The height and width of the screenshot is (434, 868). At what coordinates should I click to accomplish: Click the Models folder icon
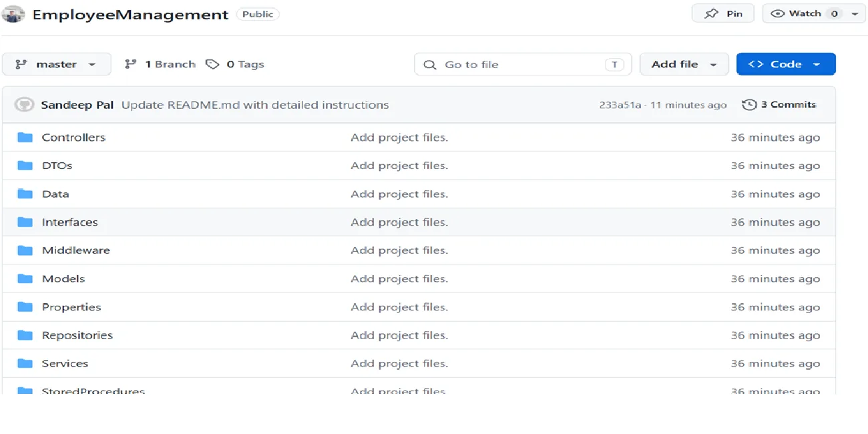[x=25, y=278]
